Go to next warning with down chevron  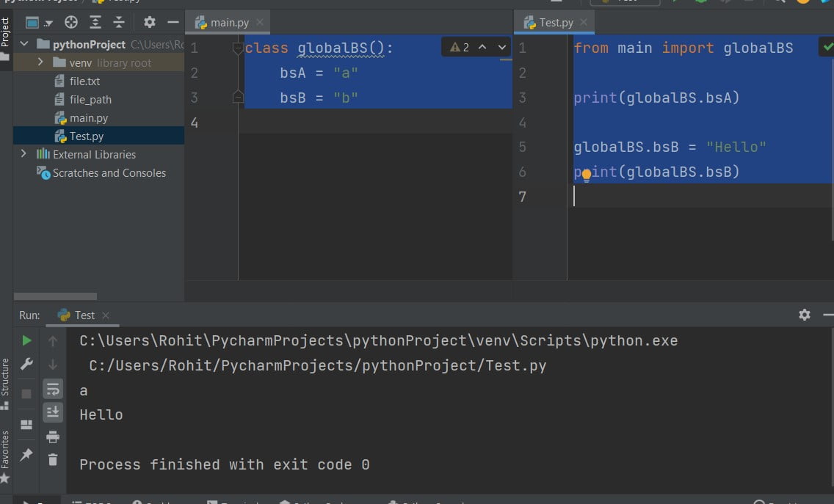point(502,47)
